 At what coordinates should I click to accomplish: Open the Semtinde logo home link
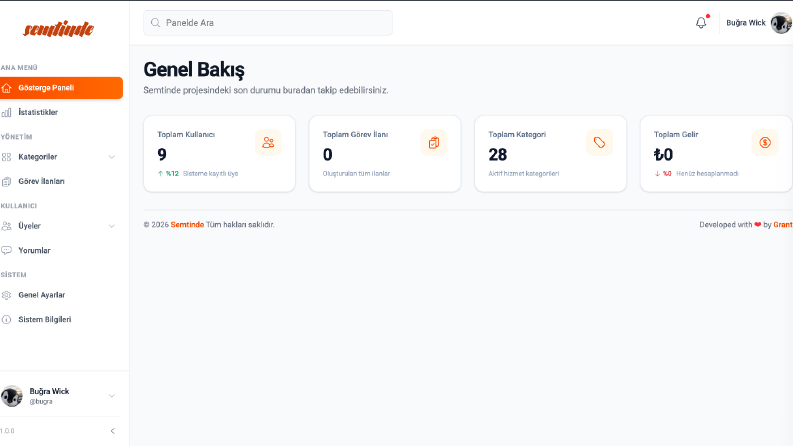[59, 29]
